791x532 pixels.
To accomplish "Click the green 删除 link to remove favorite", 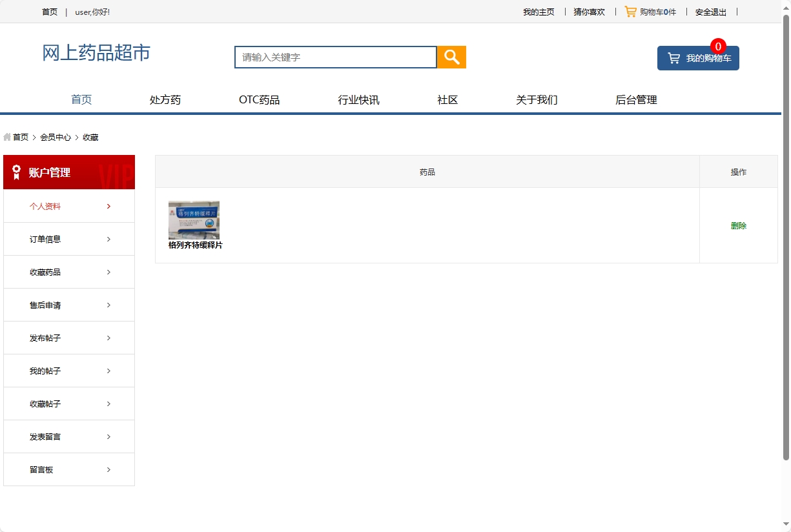I will pos(738,226).
